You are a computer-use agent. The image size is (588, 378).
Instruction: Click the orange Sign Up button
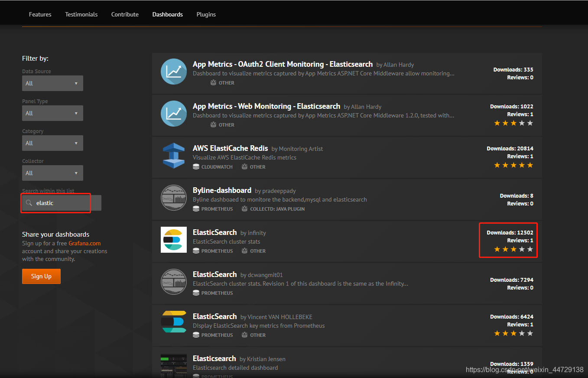[41, 276]
